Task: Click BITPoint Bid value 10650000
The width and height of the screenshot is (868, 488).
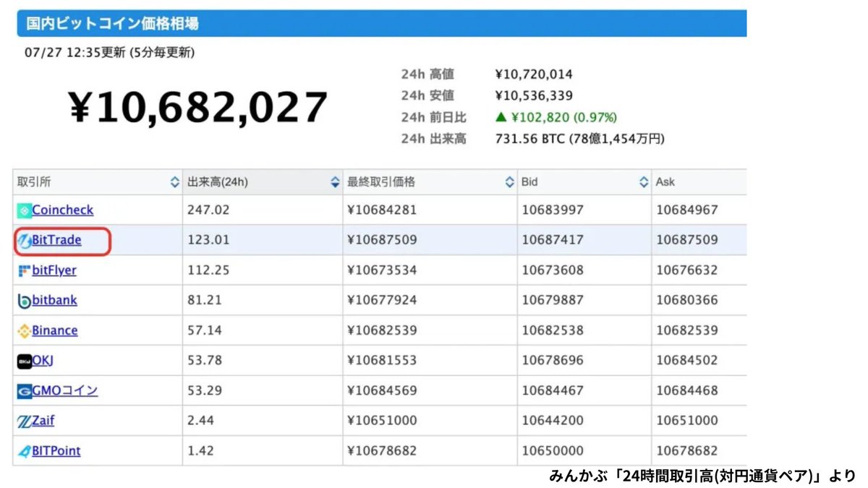Action: 553,450
